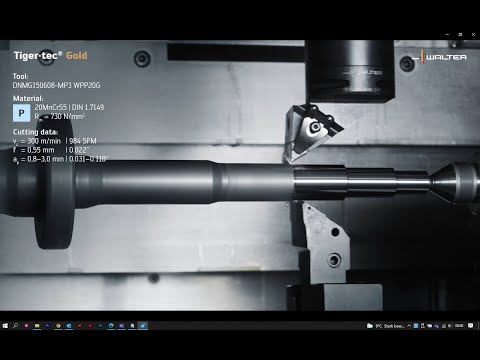The image size is (480, 360).
Task: Open Microsoft Edge from the taskbar
Action: click(x=111, y=326)
